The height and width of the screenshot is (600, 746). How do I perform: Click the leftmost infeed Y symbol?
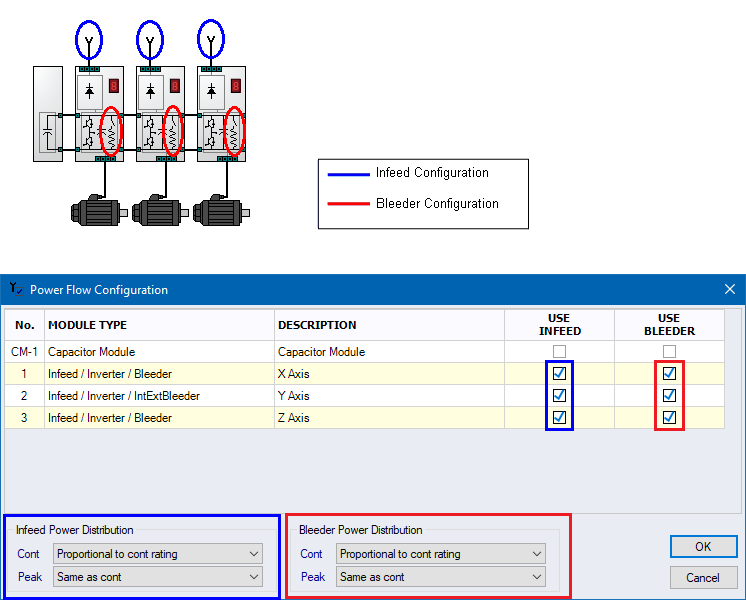click(x=89, y=41)
